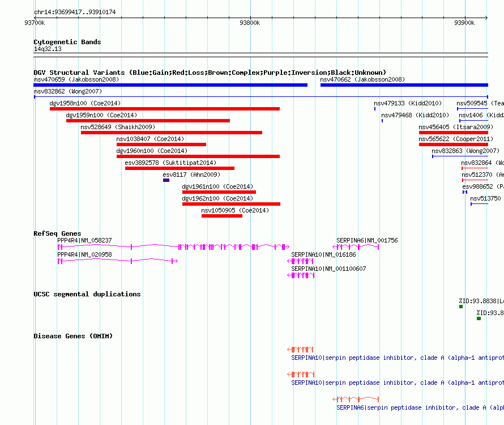The image size is (504, 425).
Task: Click the esv8117 (Ahn2009) label text
Action: tap(191, 175)
